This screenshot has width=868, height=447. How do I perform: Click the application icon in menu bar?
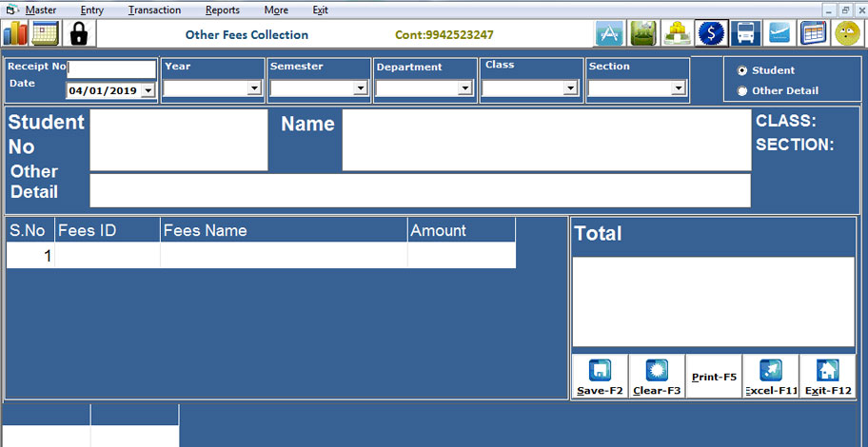point(11,10)
